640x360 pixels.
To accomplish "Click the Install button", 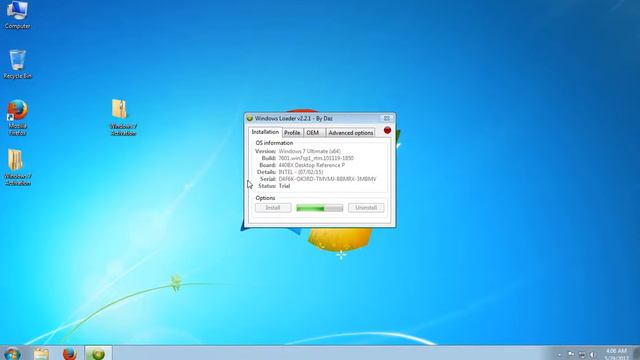I will (x=273, y=208).
